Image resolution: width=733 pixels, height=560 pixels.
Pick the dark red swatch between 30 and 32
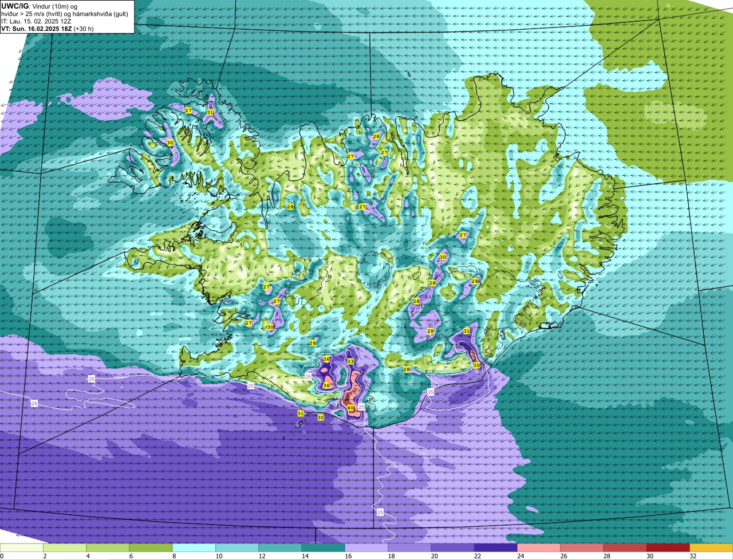[x=668, y=548]
